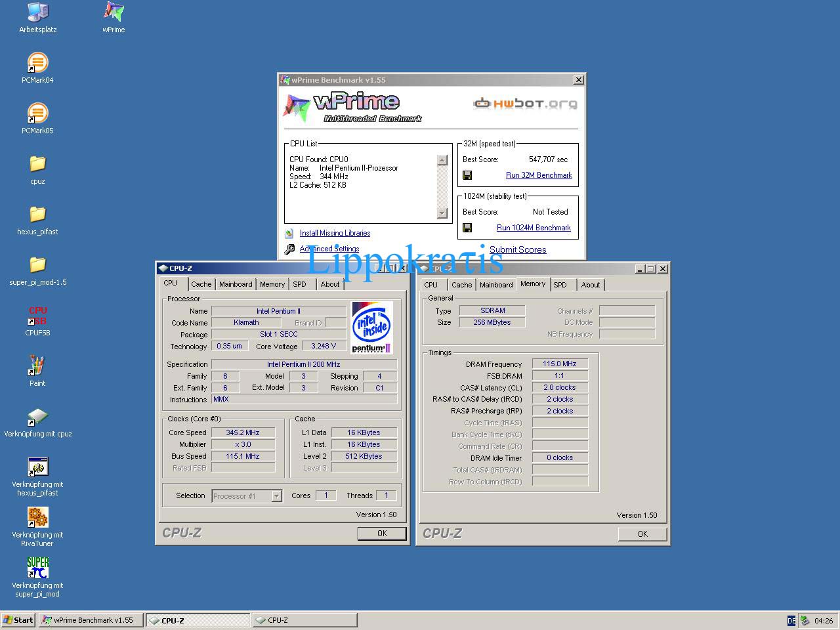Click the taskbar clock showing 04:26
Image resolution: width=840 pixels, height=630 pixels.
(824, 621)
